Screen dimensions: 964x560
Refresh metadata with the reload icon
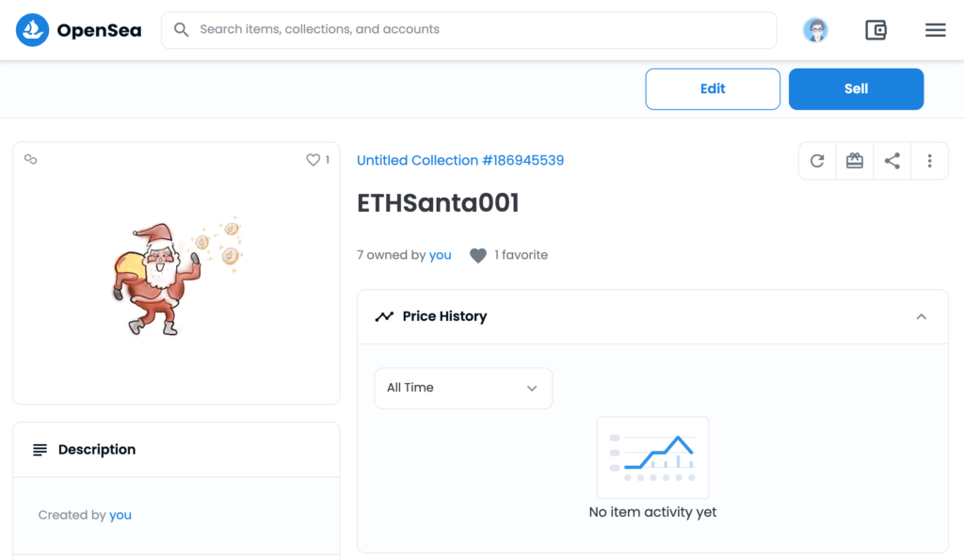[817, 161]
